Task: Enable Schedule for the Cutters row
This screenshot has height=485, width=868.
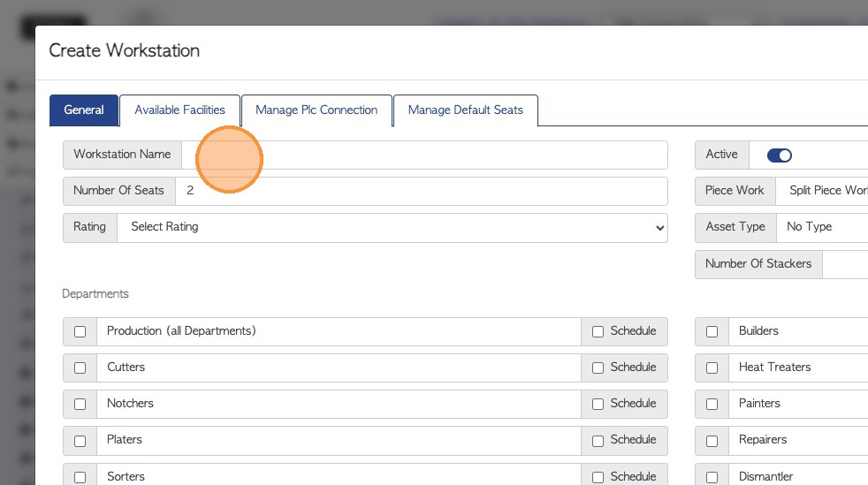Action: click(x=598, y=368)
